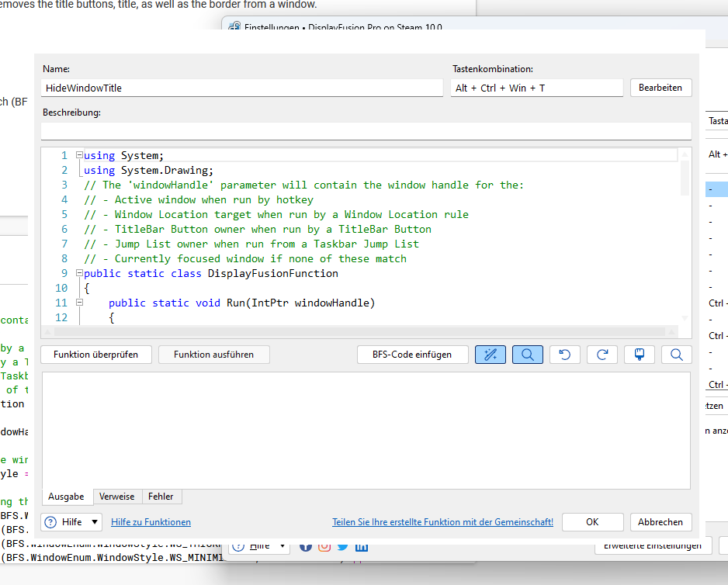Click the horizontal scroll-left arrow
This screenshot has width=728, height=585.
coord(47,332)
